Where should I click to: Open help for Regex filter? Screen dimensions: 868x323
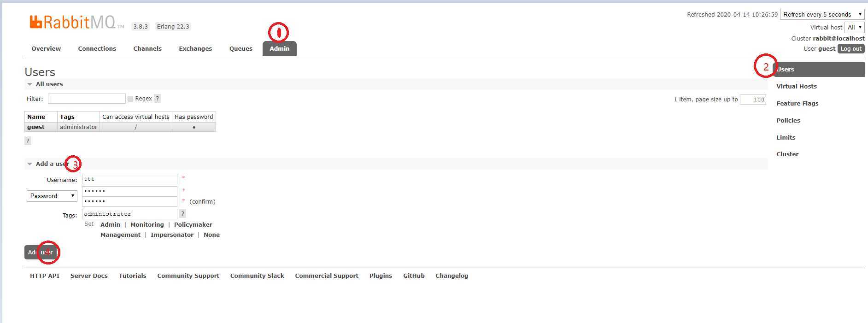(157, 98)
